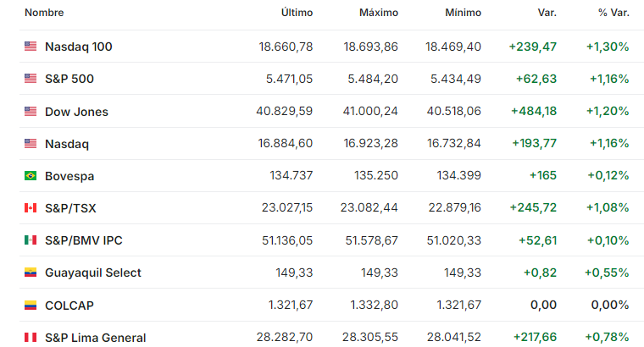
Task: Open the Guayaquil Select index link
Action: pos(93,273)
